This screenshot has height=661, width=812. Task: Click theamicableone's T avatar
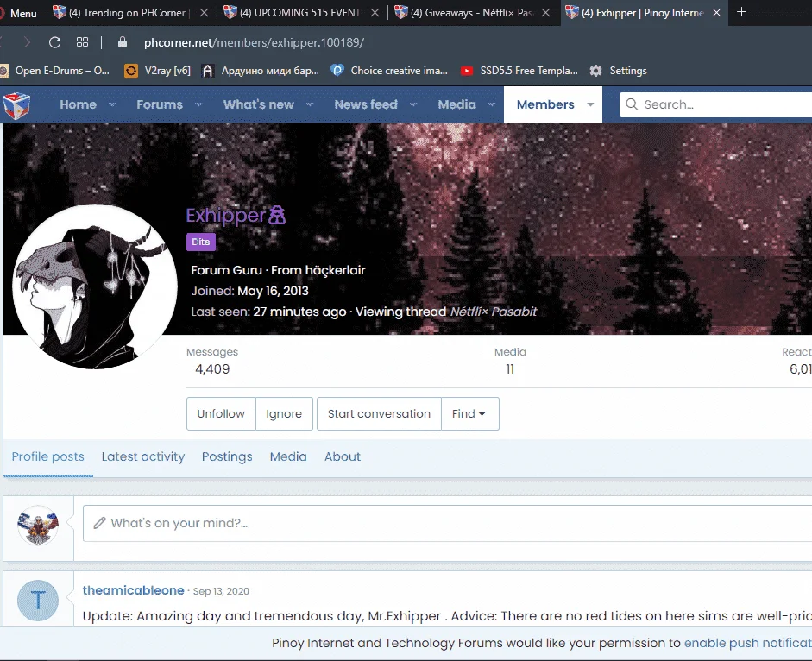point(38,601)
